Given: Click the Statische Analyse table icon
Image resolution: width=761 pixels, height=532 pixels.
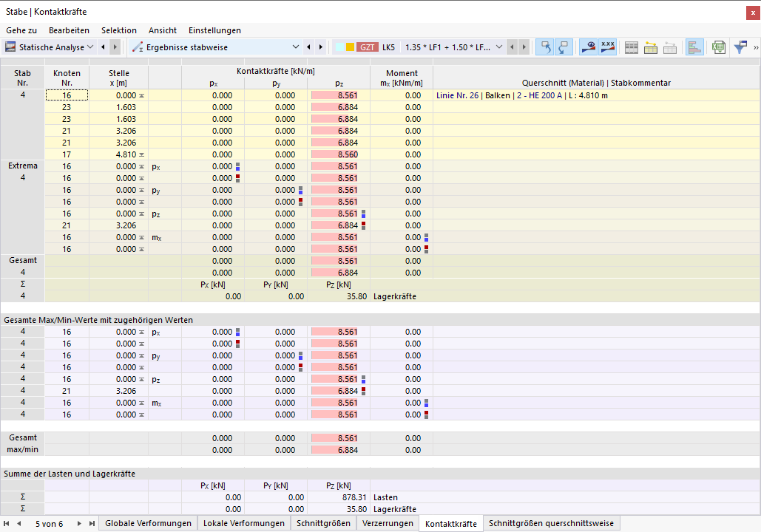Looking at the screenshot, I should point(10,47).
